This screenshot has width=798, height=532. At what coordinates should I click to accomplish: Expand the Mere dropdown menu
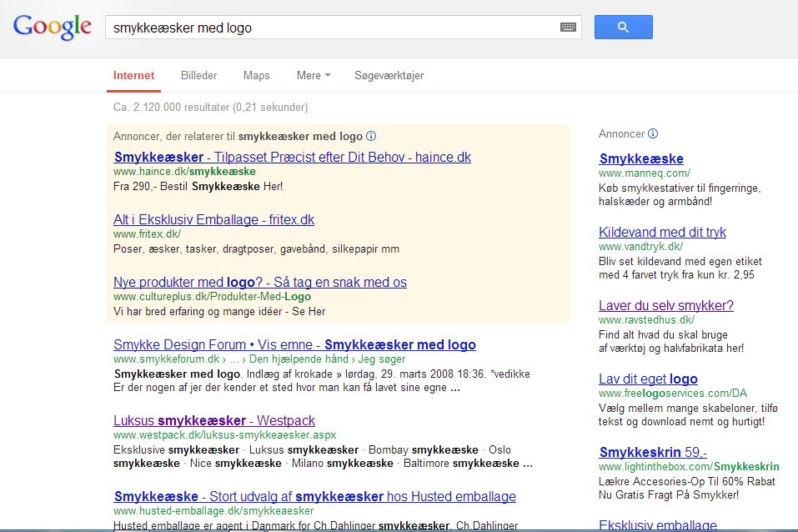(x=314, y=75)
